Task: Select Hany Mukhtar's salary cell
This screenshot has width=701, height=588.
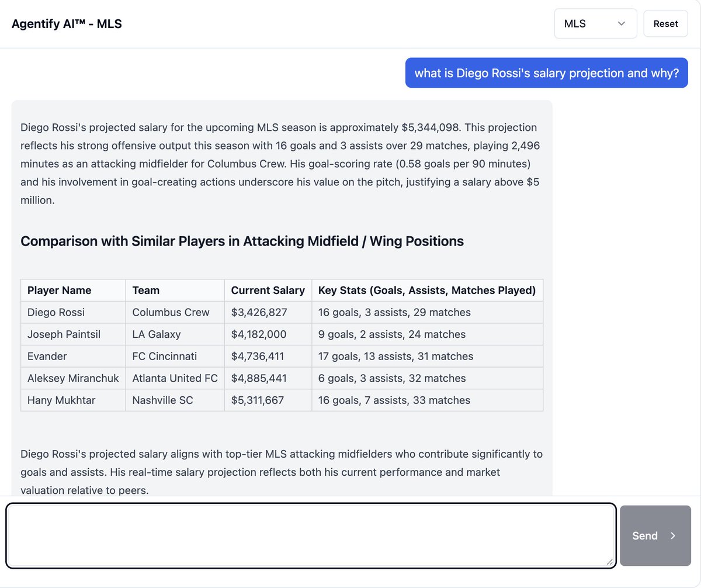Action: 268,400
